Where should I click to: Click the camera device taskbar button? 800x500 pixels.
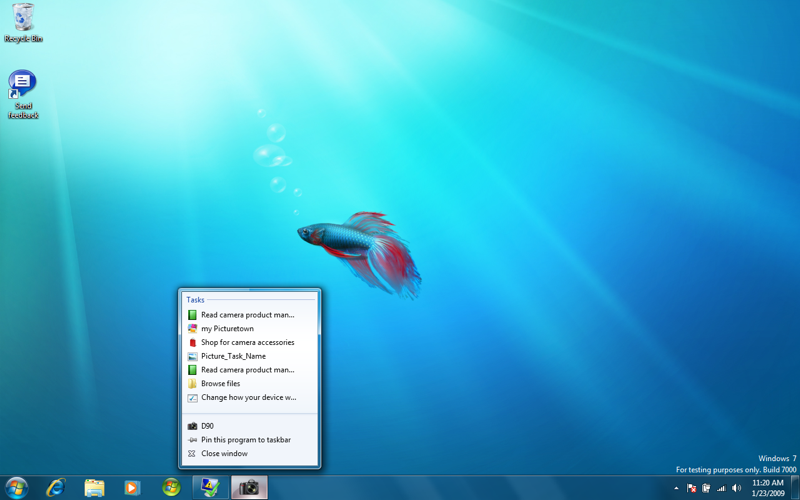pos(249,488)
